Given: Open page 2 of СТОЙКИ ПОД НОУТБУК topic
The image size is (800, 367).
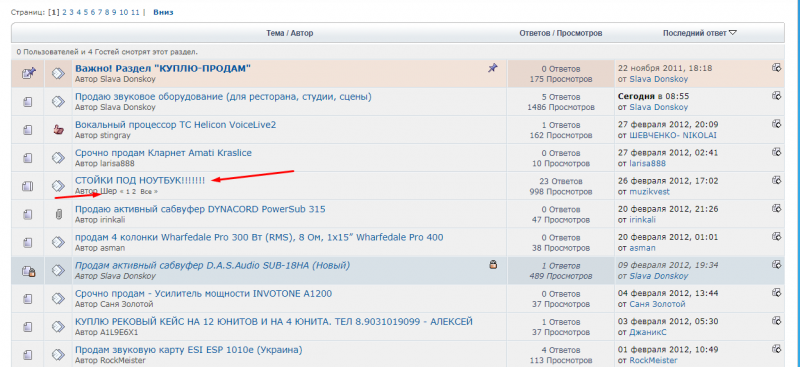Looking at the screenshot, I should coord(134,191).
